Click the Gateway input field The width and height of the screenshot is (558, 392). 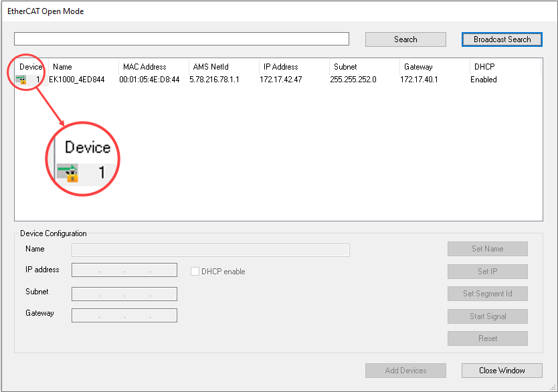pos(124,315)
